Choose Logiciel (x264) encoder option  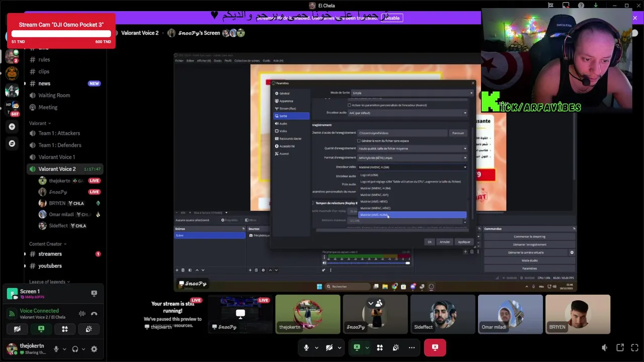pyautogui.click(x=412, y=175)
